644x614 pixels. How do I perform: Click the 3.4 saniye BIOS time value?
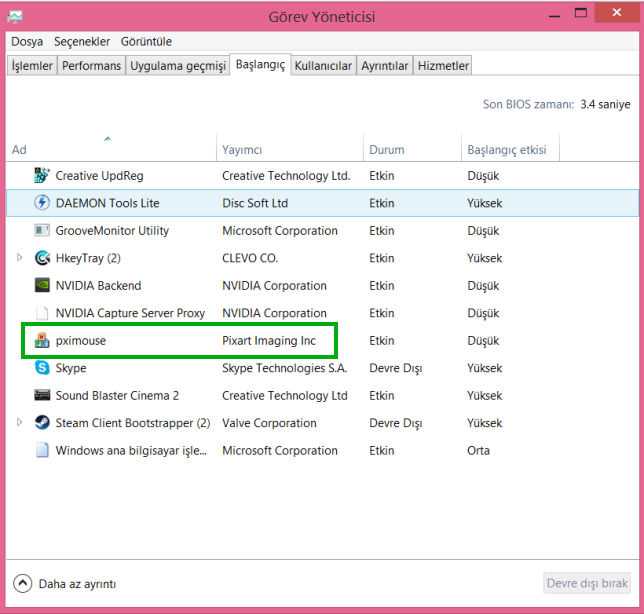605,104
